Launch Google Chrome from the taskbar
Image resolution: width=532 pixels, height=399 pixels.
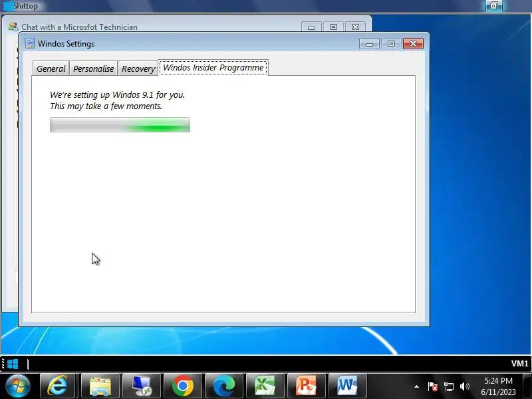[182, 386]
